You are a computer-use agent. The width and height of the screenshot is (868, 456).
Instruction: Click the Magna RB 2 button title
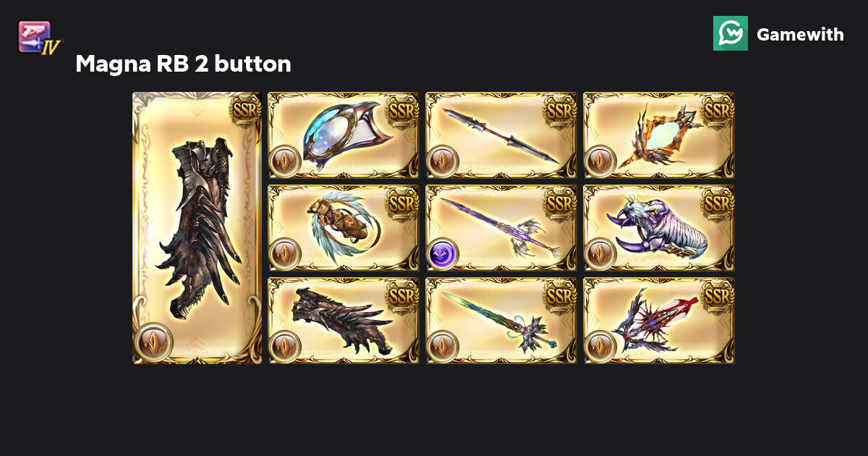(x=183, y=64)
